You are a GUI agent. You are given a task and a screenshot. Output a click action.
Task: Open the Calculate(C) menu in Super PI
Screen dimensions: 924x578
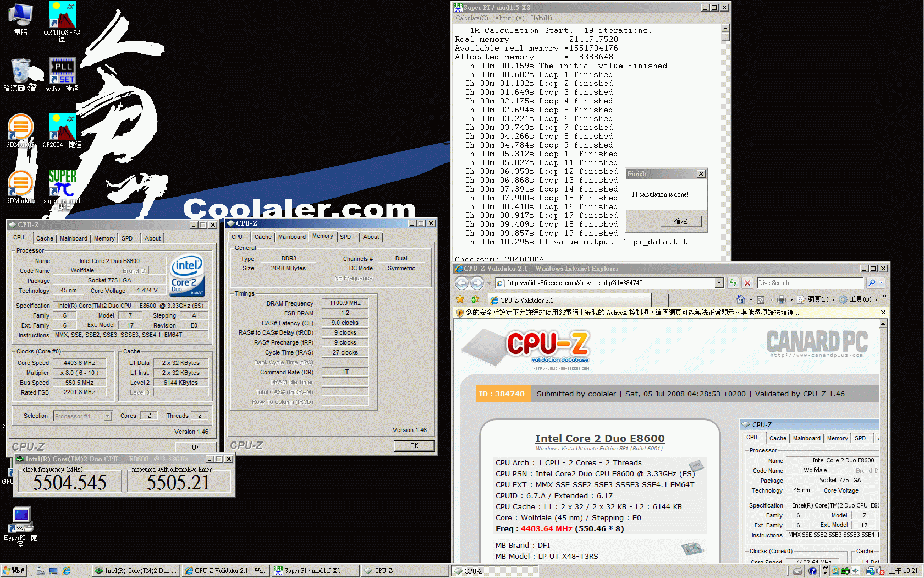click(471, 18)
